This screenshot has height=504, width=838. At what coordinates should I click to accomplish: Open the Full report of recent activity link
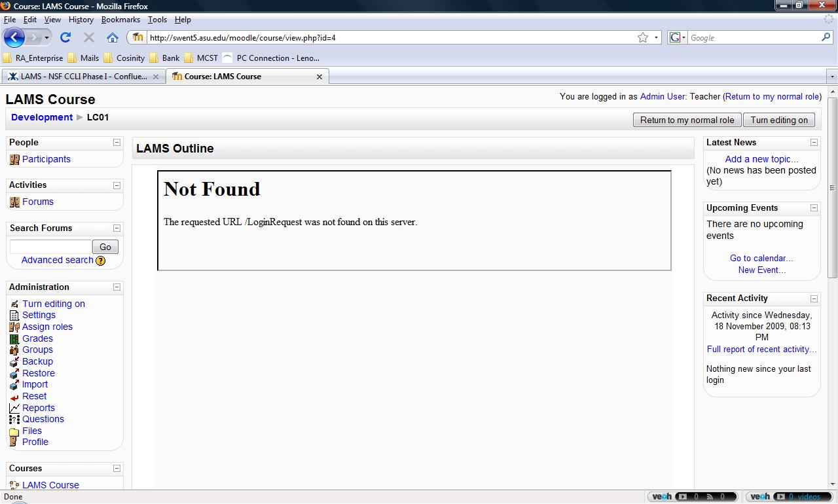click(761, 350)
